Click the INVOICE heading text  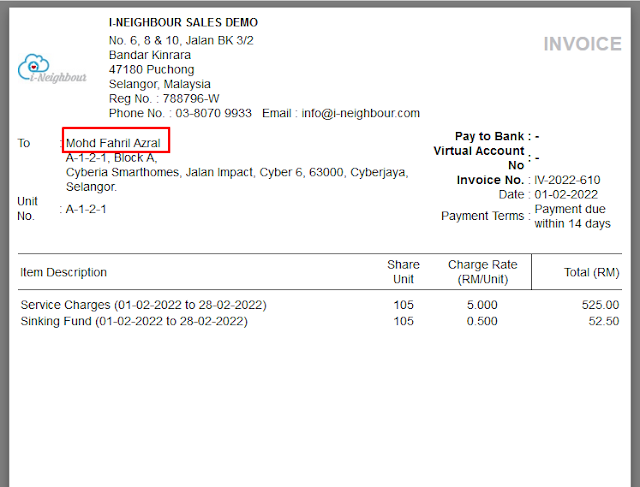[582, 44]
